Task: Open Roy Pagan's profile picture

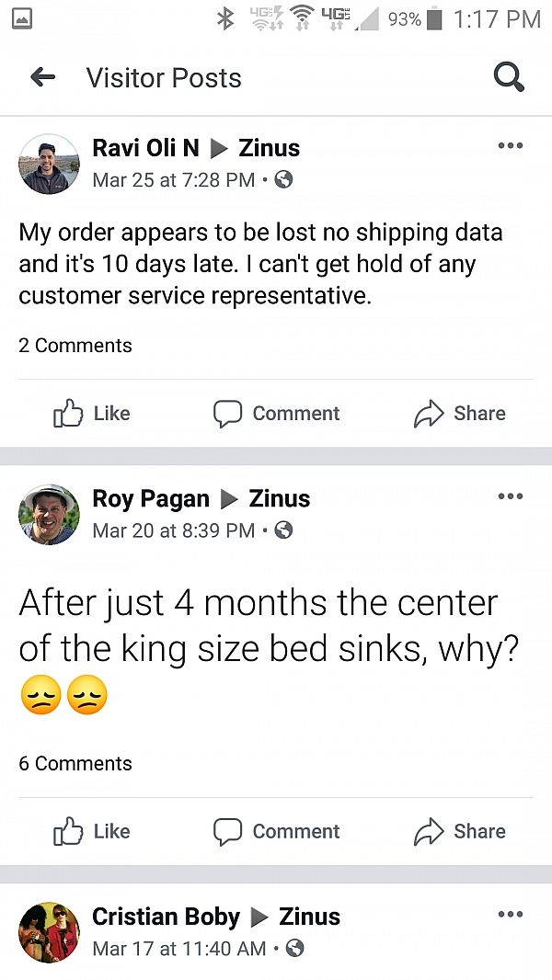Action: tap(49, 515)
